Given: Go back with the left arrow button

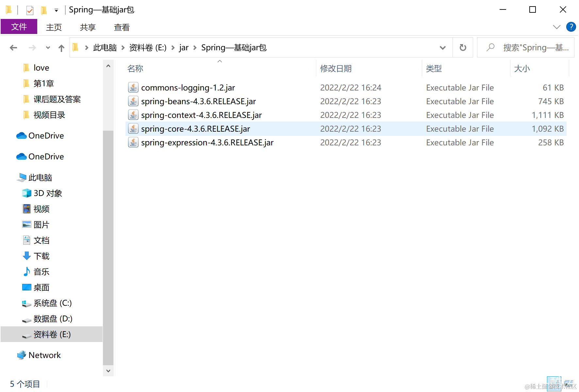Looking at the screenshot, I should tap(13, 48).
